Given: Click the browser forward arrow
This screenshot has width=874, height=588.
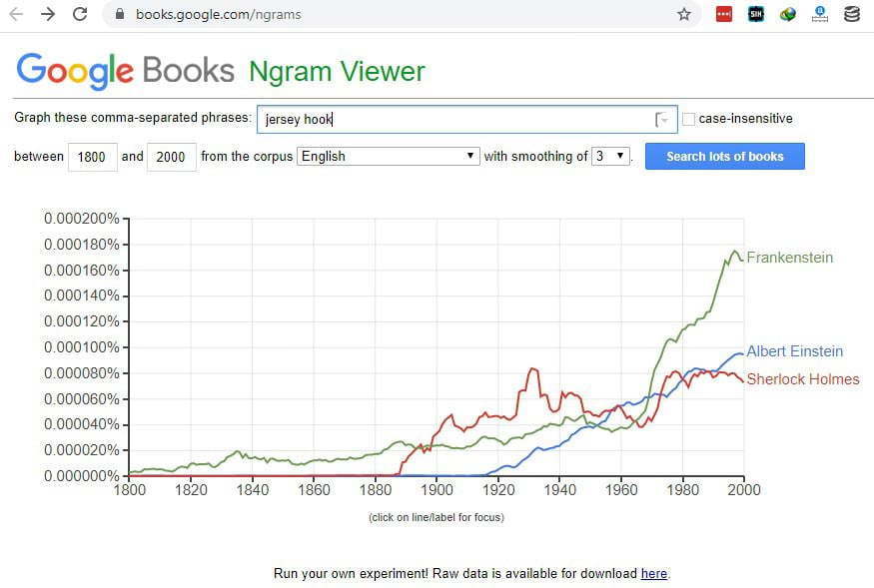Looking at the screenshot, I should pyautogui.click(x=48, y=14).
